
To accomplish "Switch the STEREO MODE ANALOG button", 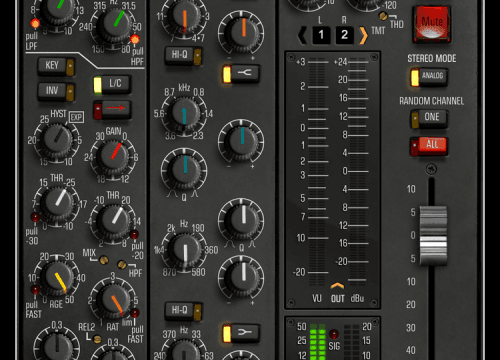I will coord(429,77).
